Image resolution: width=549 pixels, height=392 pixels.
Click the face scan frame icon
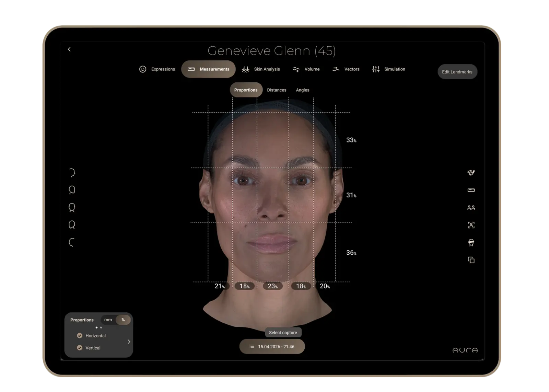[x=471, y=225]
